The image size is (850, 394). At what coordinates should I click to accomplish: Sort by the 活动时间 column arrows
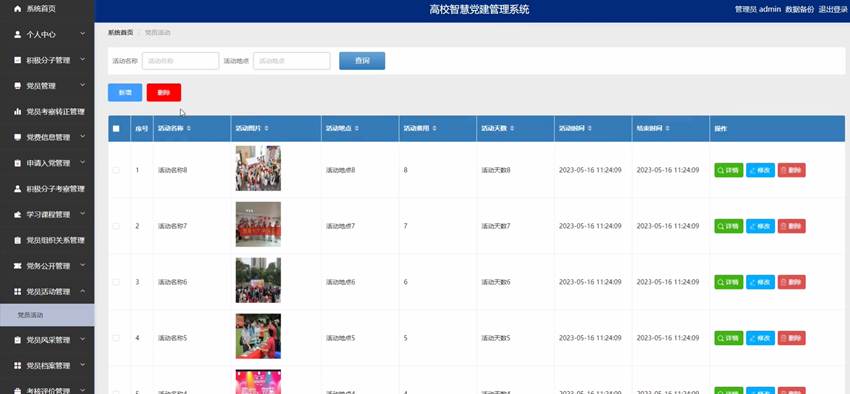coord(590,128)
